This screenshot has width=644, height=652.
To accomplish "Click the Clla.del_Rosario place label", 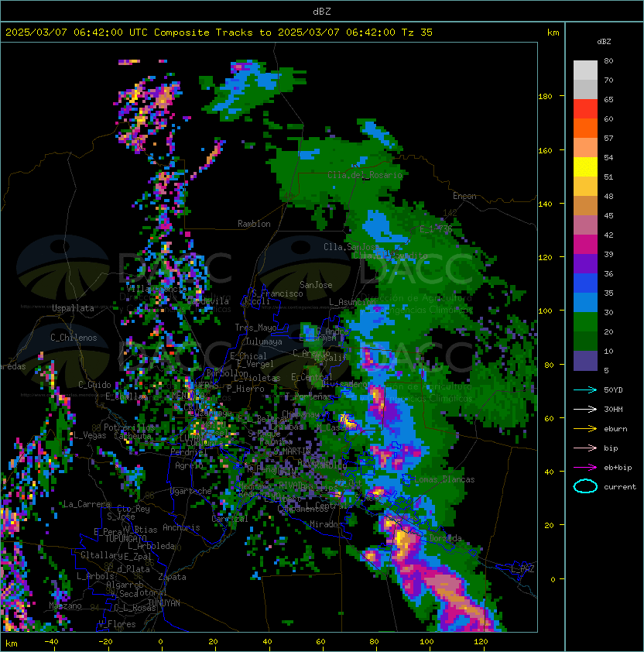I will tap(365, 175).
